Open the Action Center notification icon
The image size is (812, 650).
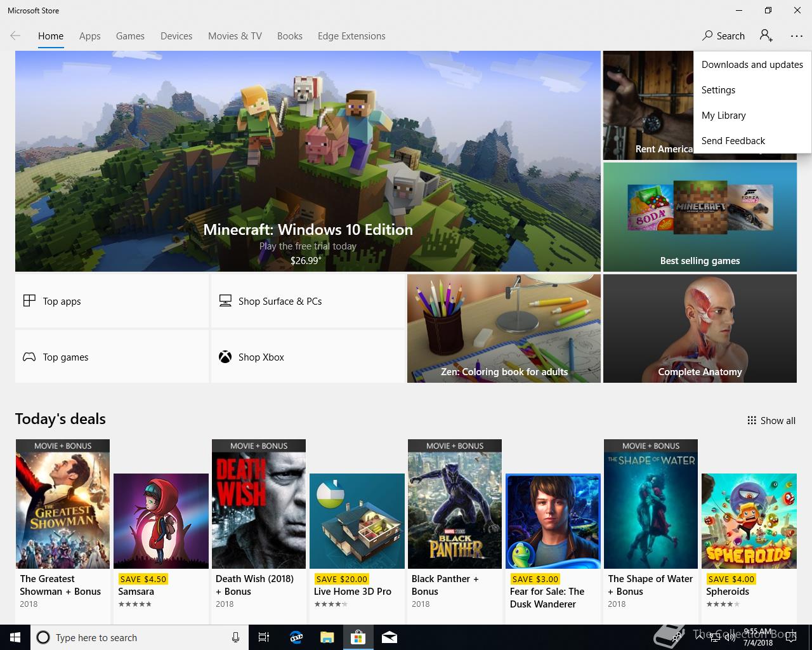[x=791, y=638]
